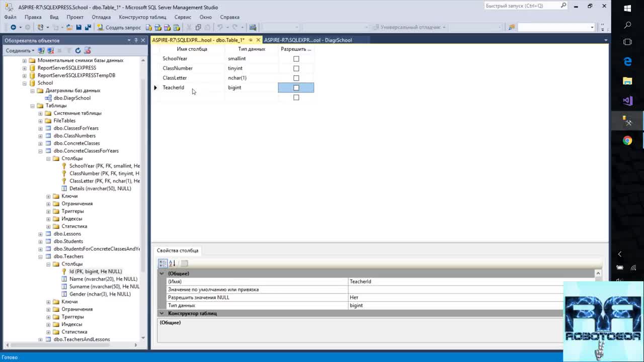Enable allow nulls for TeacherId column
The width and height of the screenshot is (644, 362).
pyautogui.click(x=296, y=87)
